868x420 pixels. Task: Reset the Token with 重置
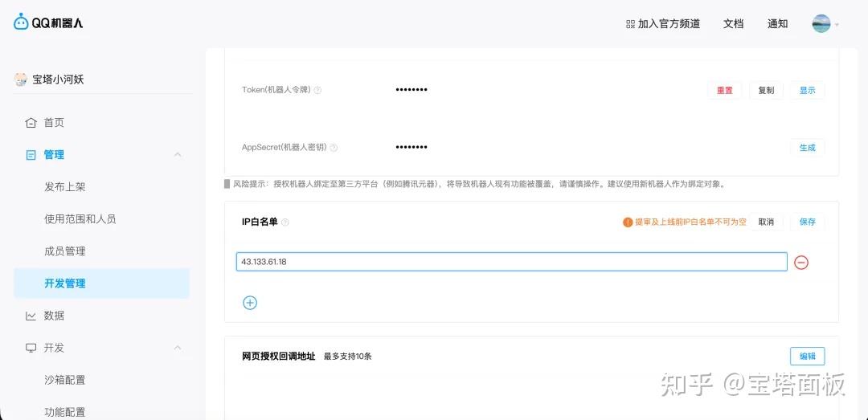click(725, 90)
